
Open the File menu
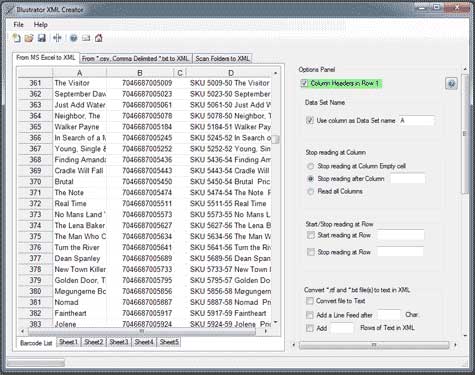click(18, 25)
